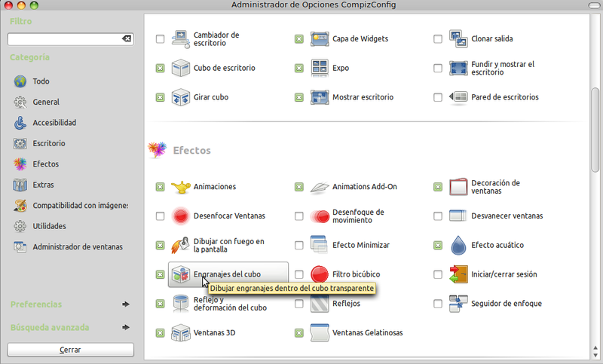Screen dimensions: 603x364
Task: Show the Administrador de ventanas category
Action: (77, 246)
